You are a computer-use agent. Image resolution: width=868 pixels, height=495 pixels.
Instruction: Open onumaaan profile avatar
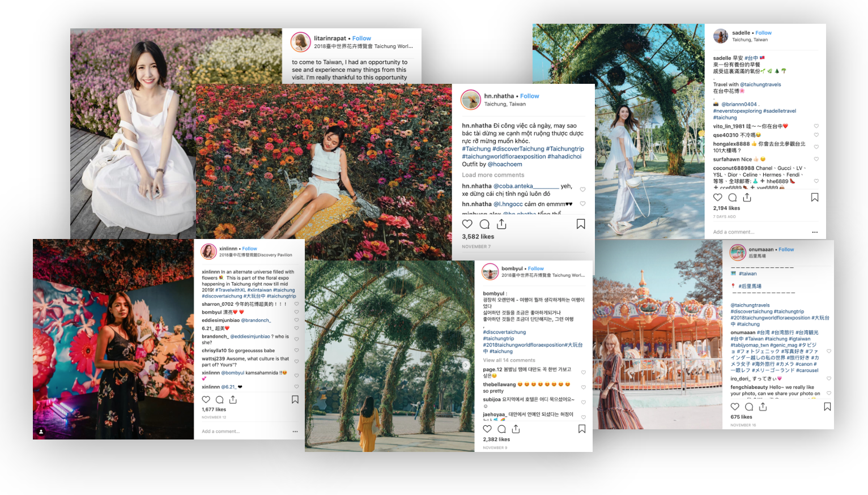[x=738, y=252]
